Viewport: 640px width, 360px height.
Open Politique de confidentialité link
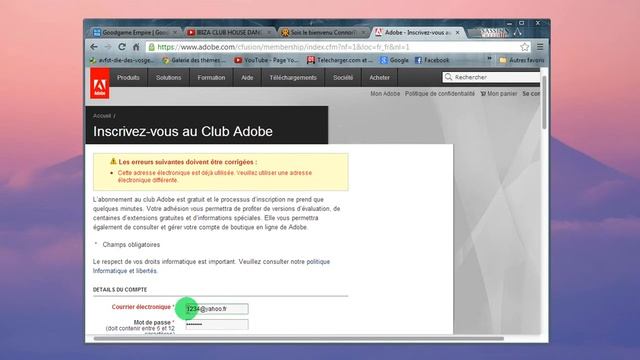click(x=440, y=94)
